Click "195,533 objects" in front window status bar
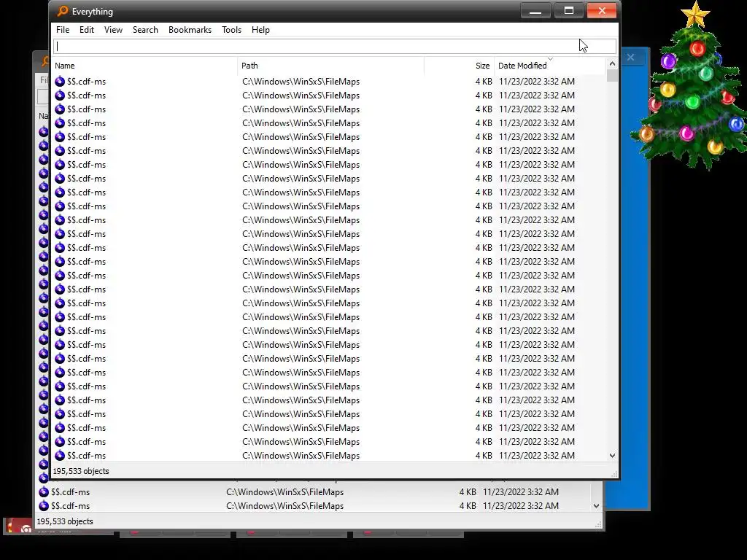The width and height of the screenshot is (747, 560). pyautogui.click(x=81, y=471)
